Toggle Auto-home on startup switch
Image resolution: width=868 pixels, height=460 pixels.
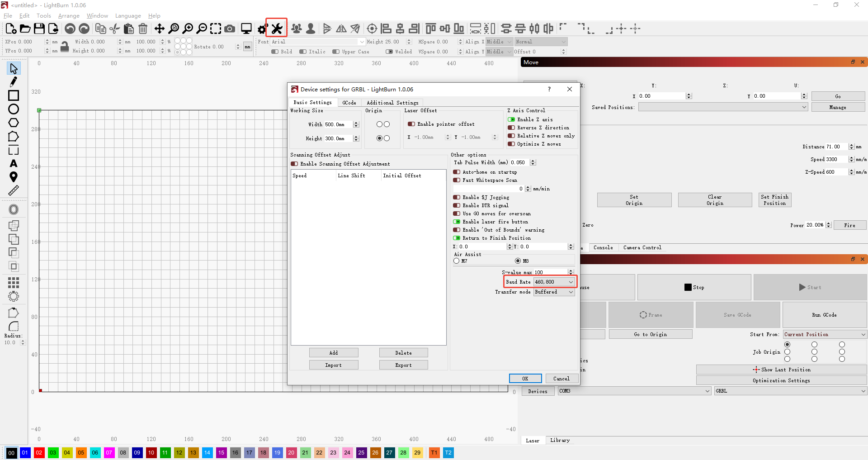[457, 172]
